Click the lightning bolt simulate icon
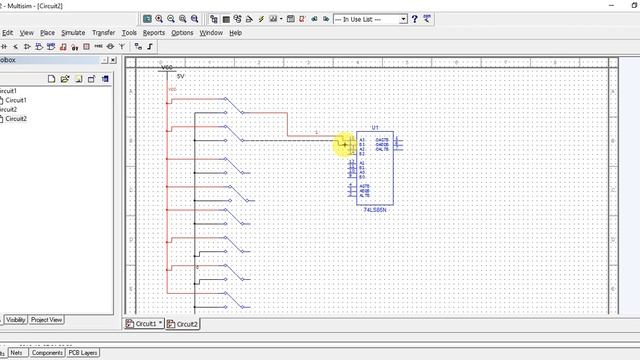 [261, 19]
